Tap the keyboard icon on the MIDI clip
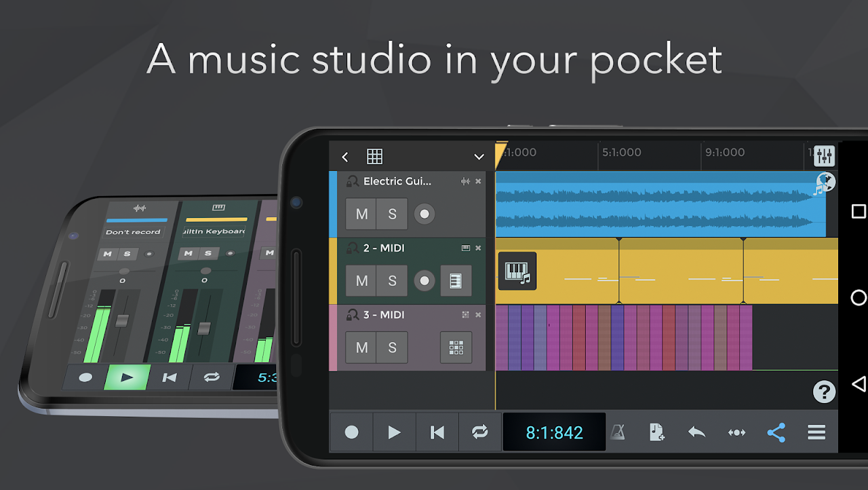Screen dimensions: 868x490 [517, 271]
